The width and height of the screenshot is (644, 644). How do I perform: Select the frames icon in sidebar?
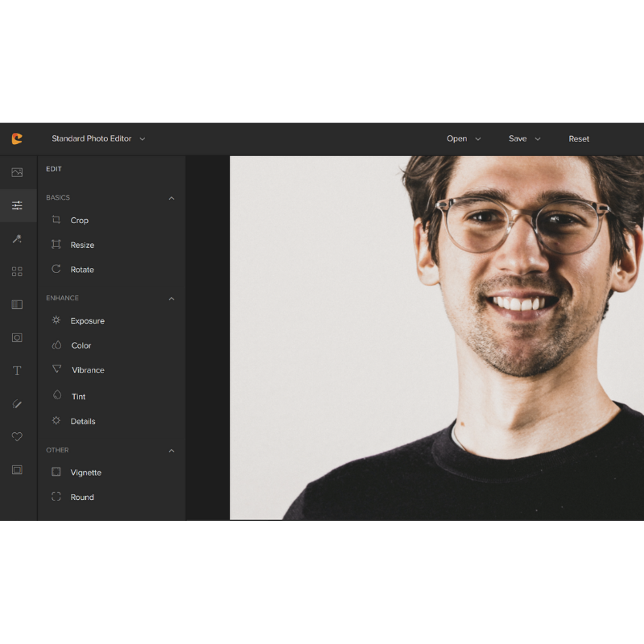(17, 469)
